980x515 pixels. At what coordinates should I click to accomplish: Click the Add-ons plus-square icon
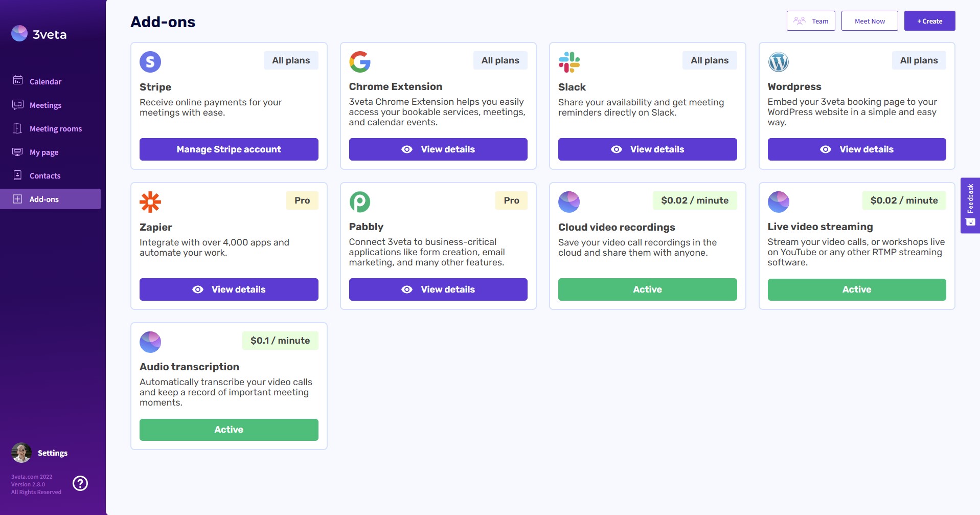17,199
